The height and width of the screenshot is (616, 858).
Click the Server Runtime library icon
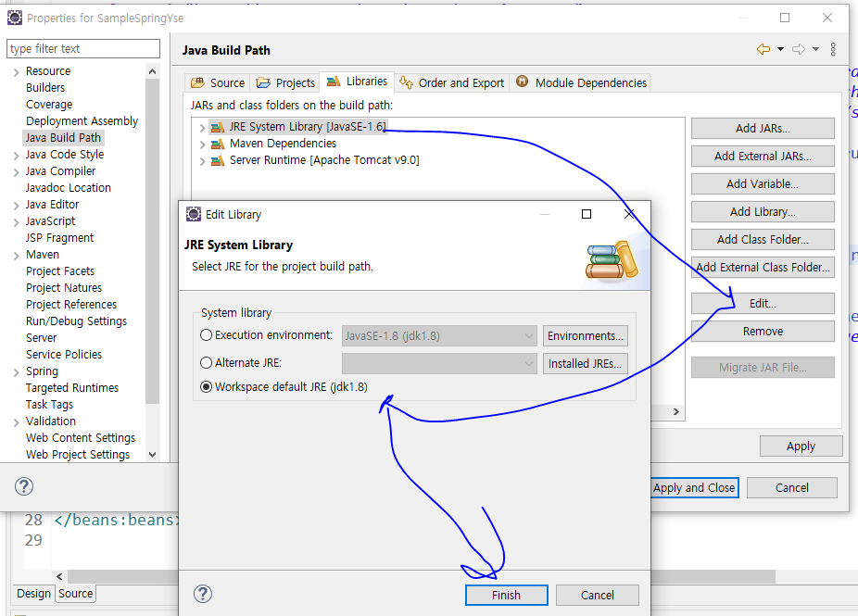point(218,161)
